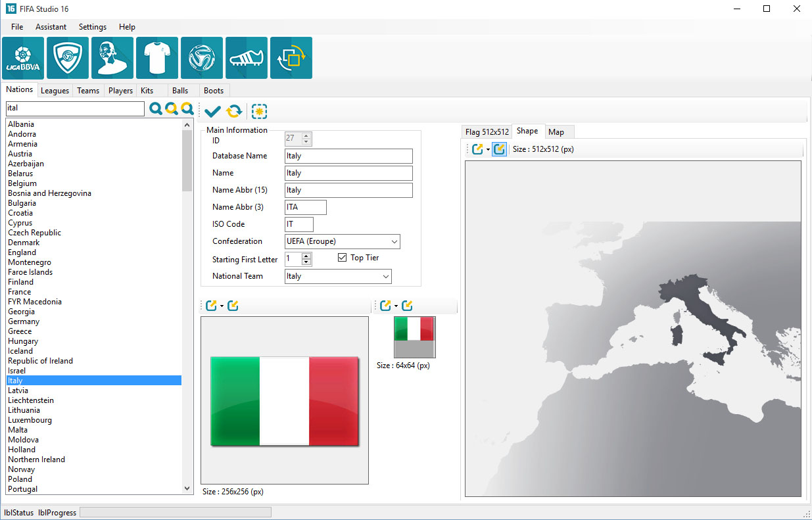
Task: Click the Teams shield icon in toolbar
Action: 68,58
